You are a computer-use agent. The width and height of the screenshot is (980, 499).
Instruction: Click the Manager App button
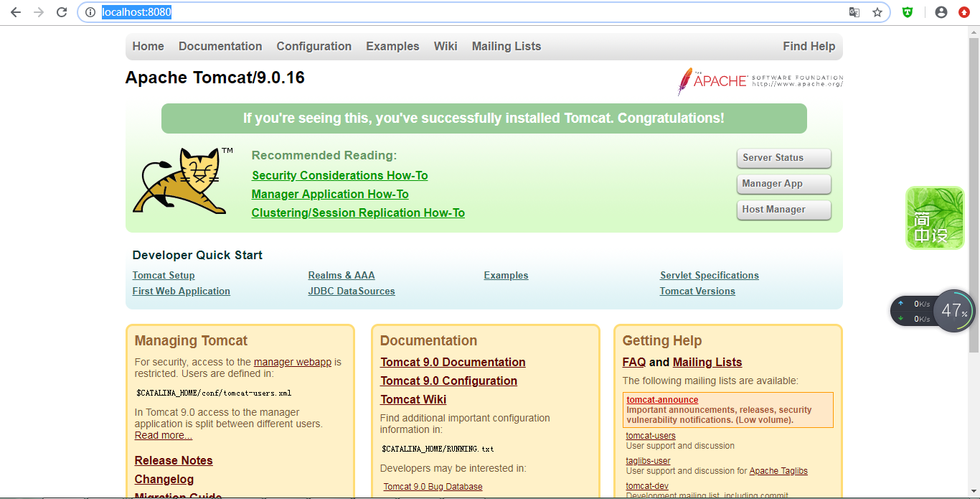click(784, 184)
